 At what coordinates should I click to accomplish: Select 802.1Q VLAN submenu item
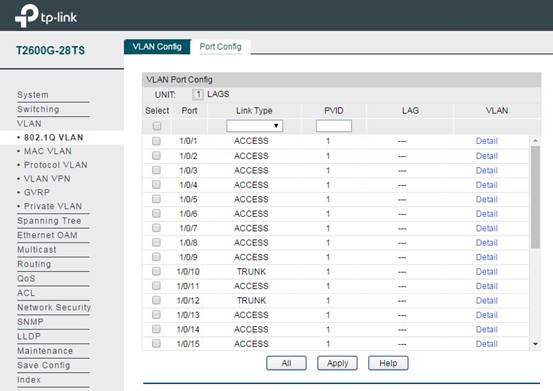pos(53,138)
